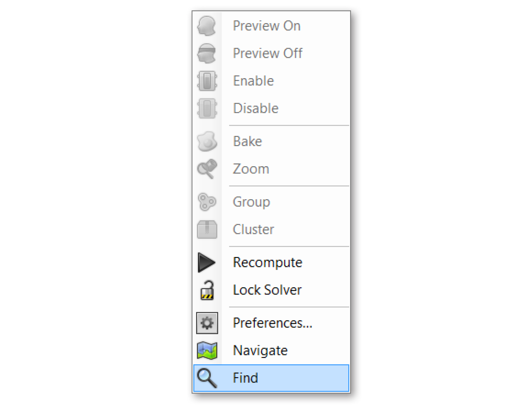Select the Preview Off menu label
532x405 pixels.
click(268, 53)
